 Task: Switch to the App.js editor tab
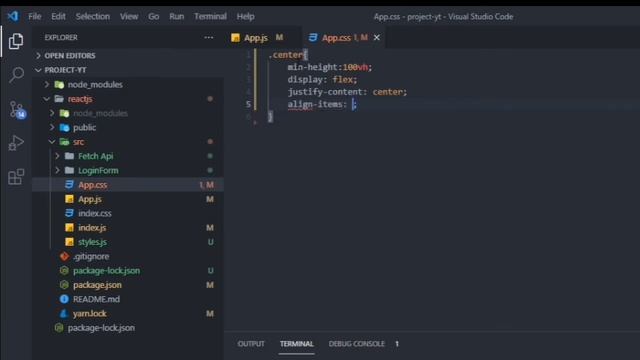coord(264,38)
